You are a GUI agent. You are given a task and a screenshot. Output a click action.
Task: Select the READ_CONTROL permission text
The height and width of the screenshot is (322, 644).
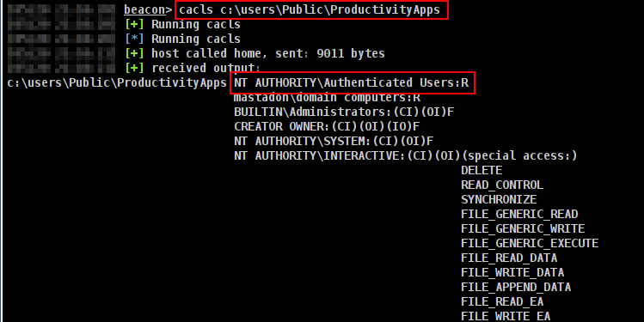[x=502, y=185]
